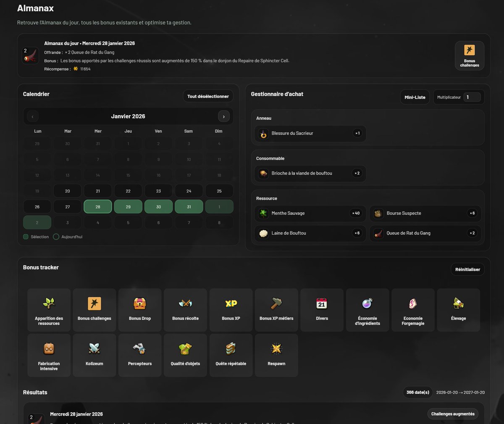
Task: Deselect day 29 in the calendar
Action: (128, 207)
